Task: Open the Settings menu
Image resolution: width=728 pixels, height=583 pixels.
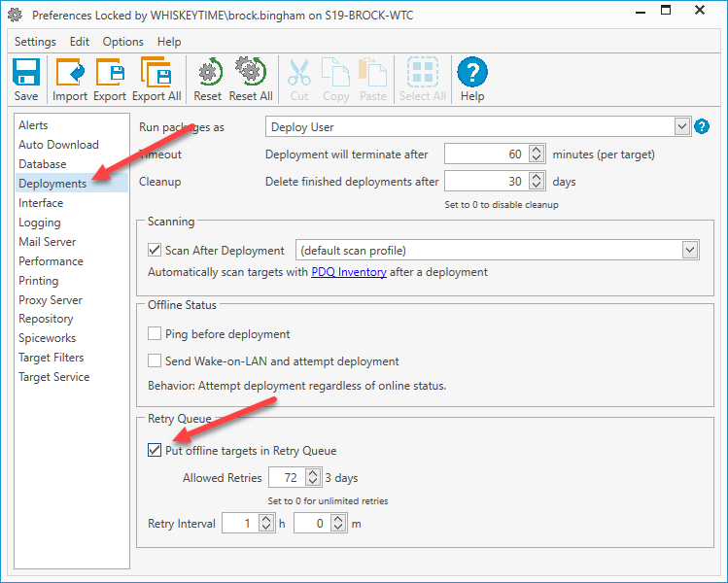Action: tap(35, 42)
